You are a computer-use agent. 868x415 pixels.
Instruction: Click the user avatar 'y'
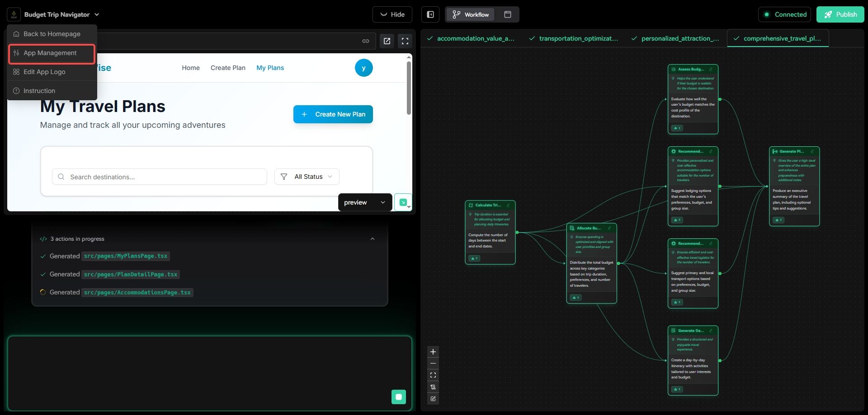click(363, 68)
